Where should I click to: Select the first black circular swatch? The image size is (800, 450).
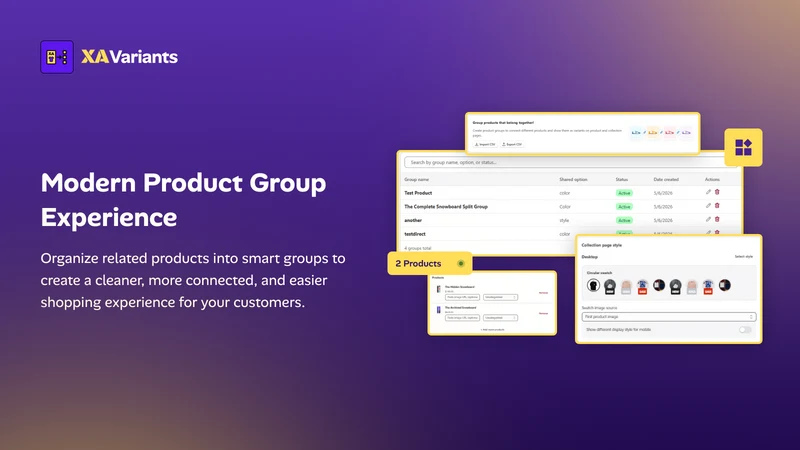[593, 285]
